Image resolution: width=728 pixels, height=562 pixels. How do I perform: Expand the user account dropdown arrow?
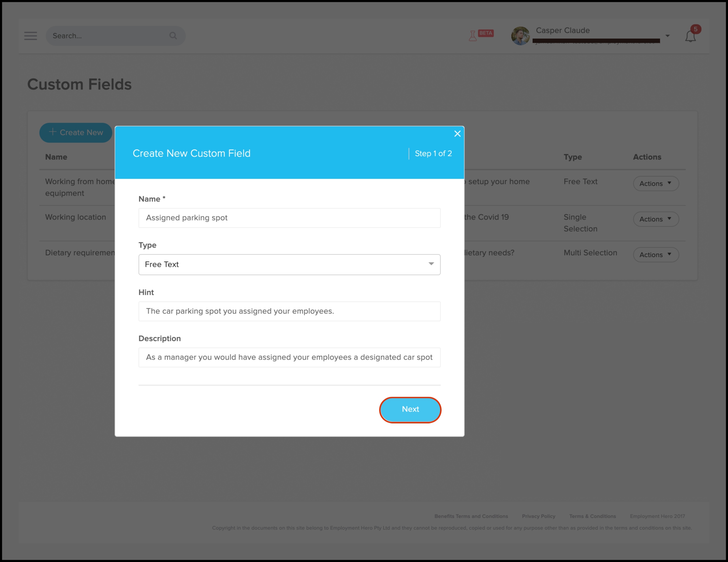pyautogui.click(x=667, y=36)
